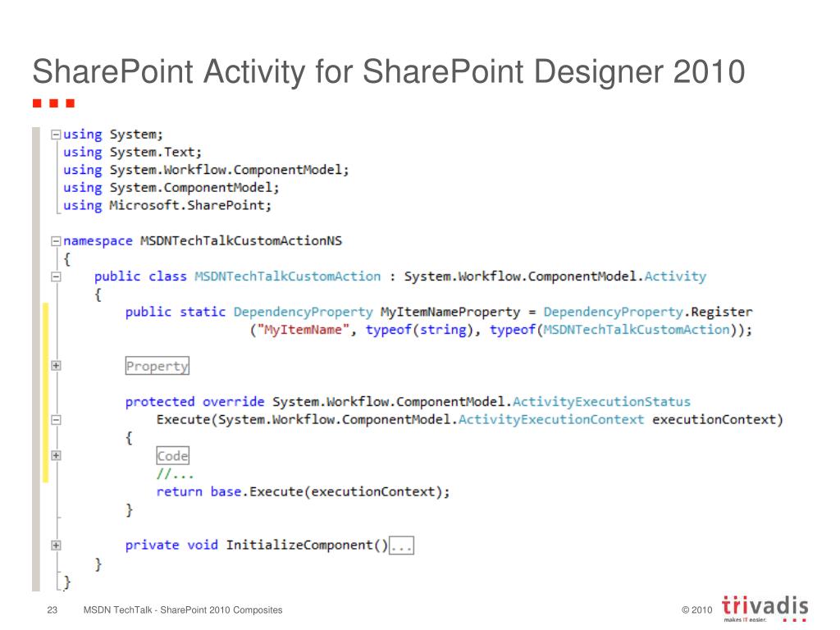This screenshot has height=630, width=840.
Task: Click the MyItemNameProperty identifier
Action: (x=450, y=312)
